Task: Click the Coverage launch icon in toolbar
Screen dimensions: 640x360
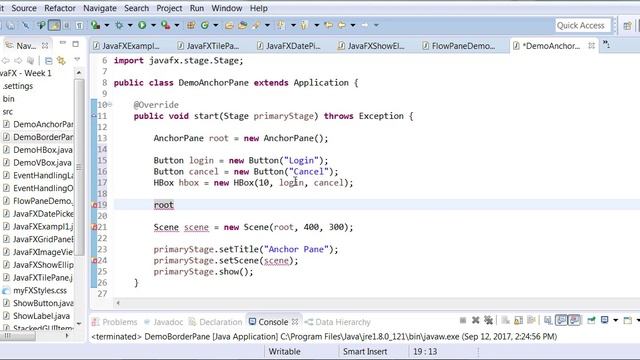Action: (x=95, y=25)
